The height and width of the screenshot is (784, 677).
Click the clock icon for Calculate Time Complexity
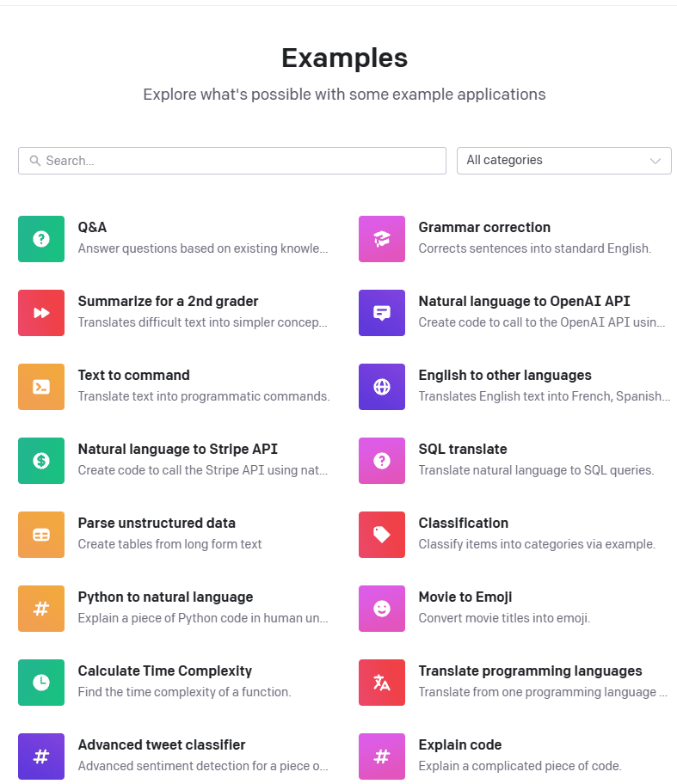[x=41, y=683]
